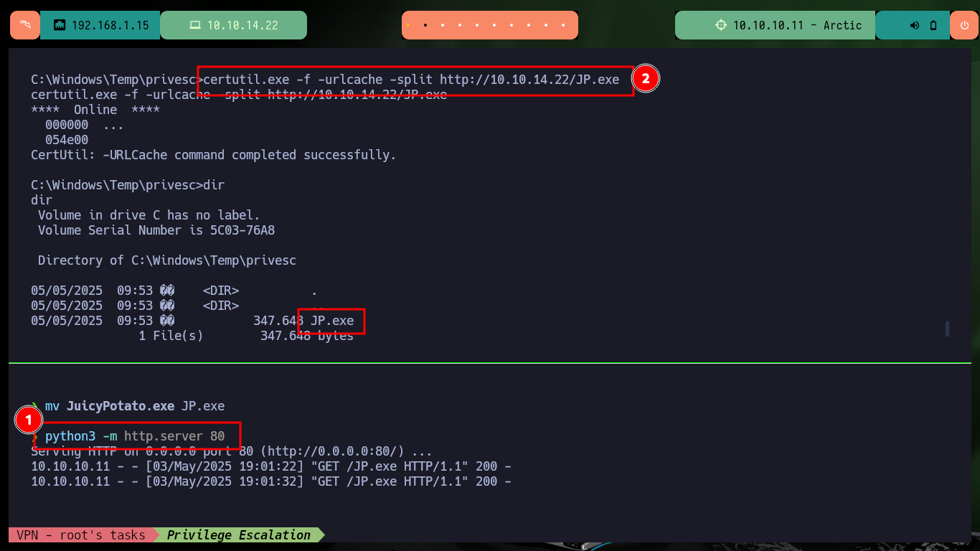Image resolution: width=980 pixels, height=551 pixels.
Task: Select the orange active workspace dot
Action: pyautogui.click(x=408, y=25)
